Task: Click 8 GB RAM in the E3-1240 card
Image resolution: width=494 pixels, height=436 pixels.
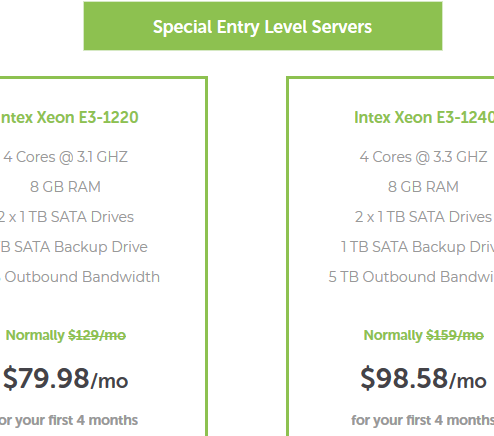Action: [x=423, y=187]
